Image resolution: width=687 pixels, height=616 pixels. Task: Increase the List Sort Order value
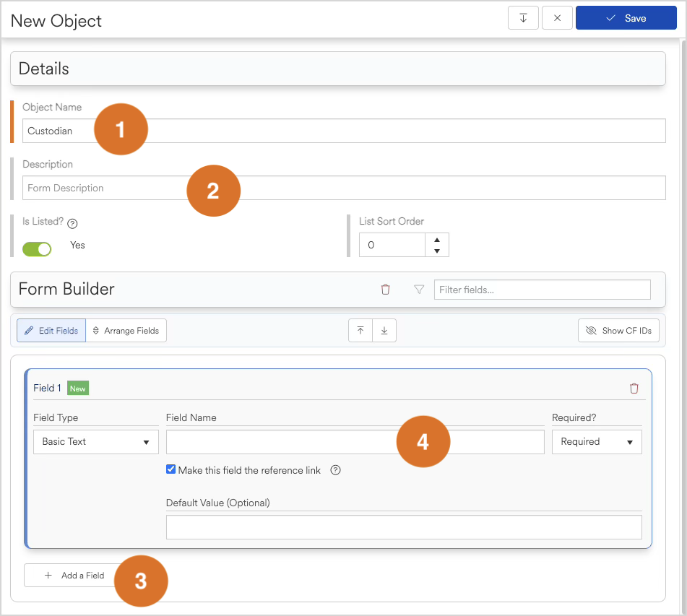coord(437,239)
